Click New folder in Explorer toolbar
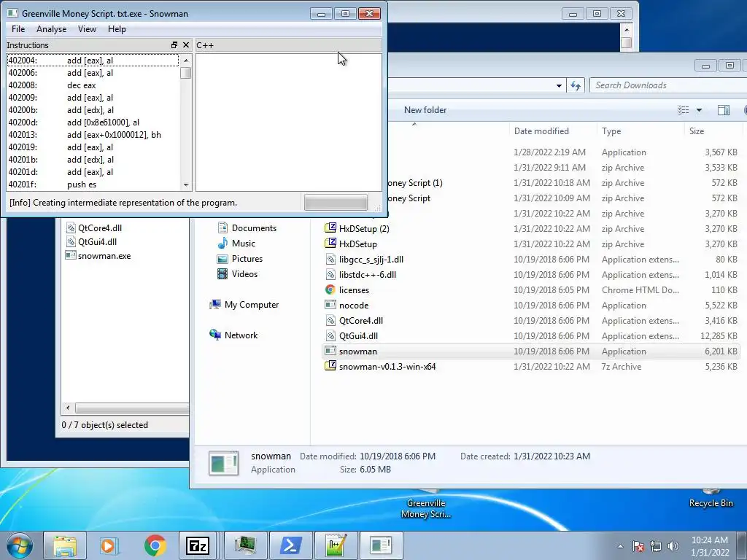Screen dimensions: 747x560 [425, 110]
